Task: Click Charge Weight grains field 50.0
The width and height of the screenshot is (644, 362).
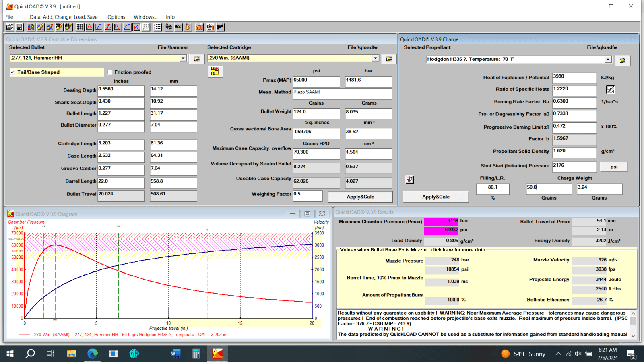Action: [549, 189]
